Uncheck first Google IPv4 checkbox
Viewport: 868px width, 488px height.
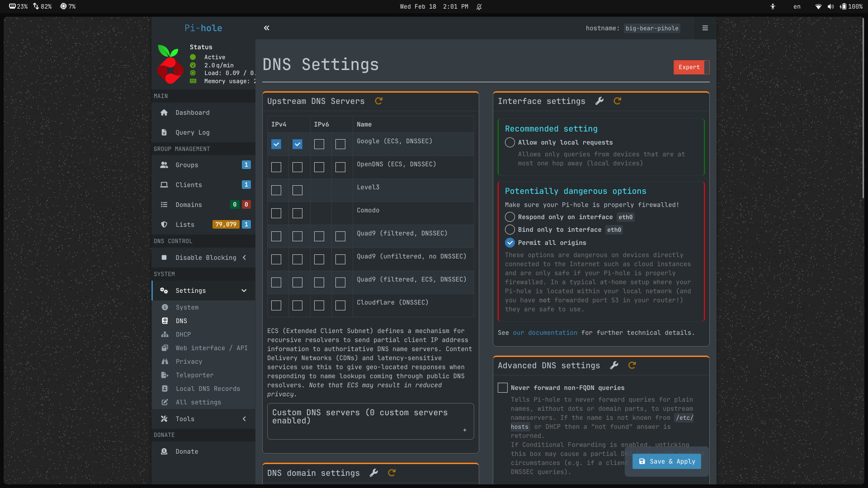pos(276,144)
